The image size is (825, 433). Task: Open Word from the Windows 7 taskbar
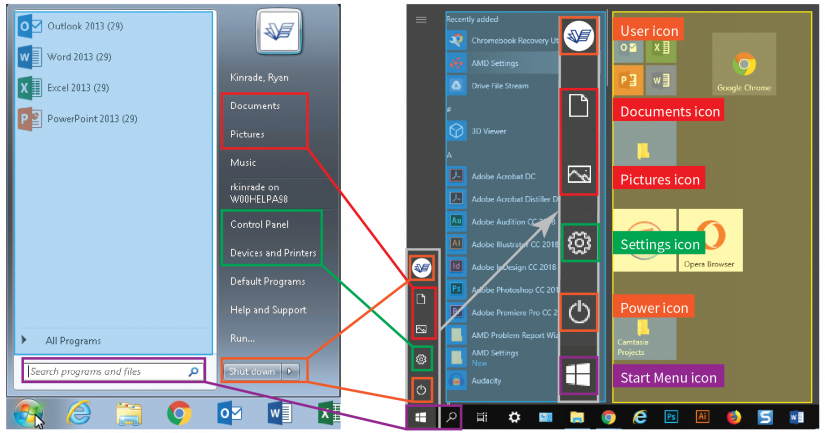(279, 414)
